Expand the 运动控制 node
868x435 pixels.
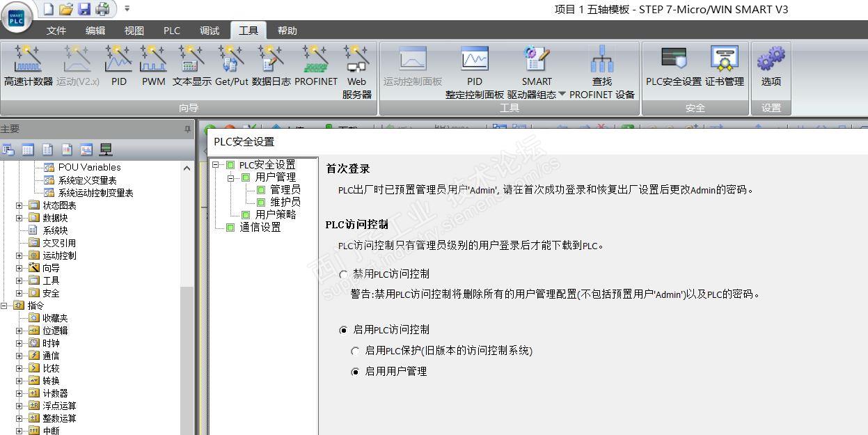(19, 255)
